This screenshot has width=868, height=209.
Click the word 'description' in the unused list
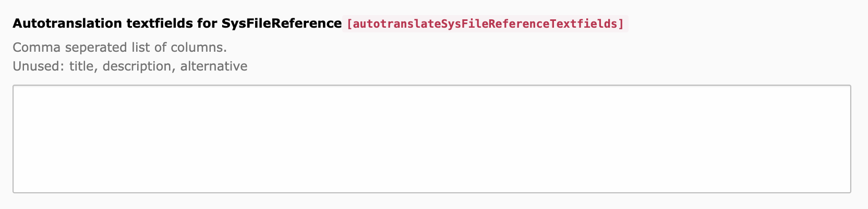[x=139, y=66]
